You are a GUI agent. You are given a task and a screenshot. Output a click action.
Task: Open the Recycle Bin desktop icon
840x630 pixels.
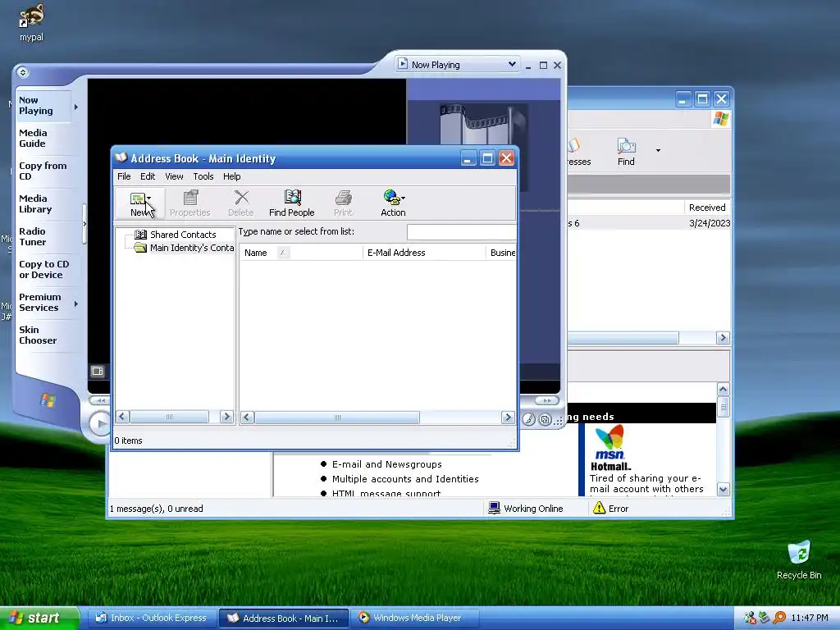[799, 559]
